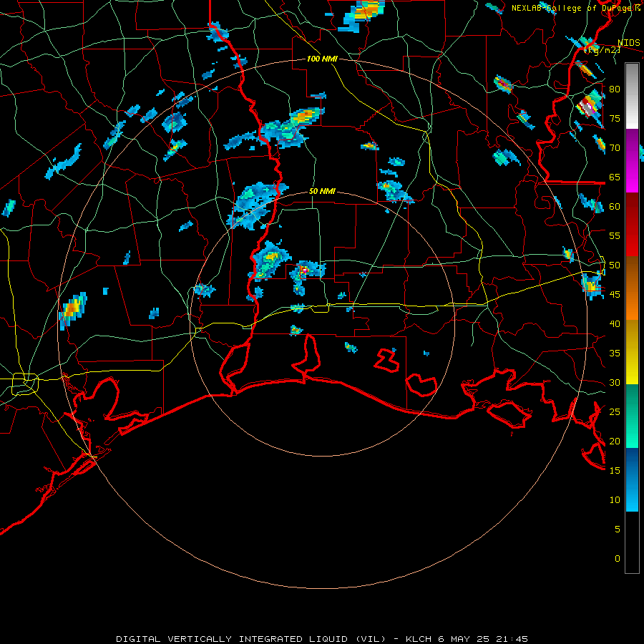Select the gray-white segment of the color scale
The width and height of the screenshot is (644, 644).
(x=632, y=96)
